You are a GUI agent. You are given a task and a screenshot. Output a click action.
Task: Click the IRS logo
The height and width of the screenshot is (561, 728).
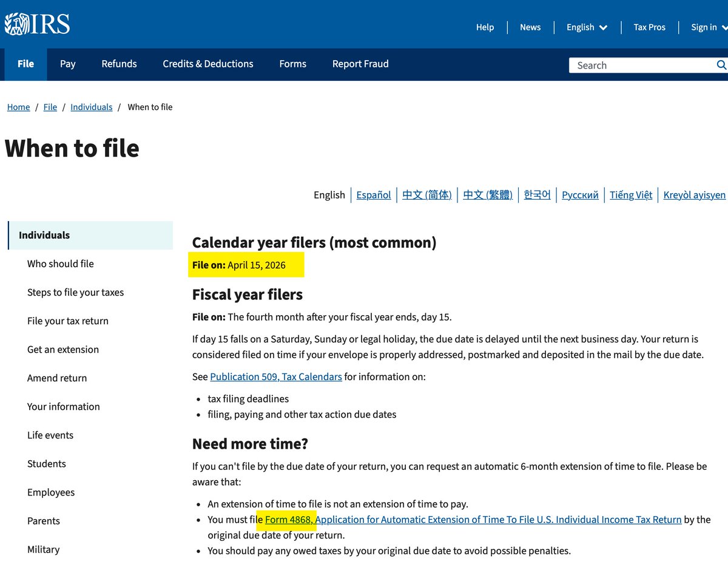[x=37, y=24]
